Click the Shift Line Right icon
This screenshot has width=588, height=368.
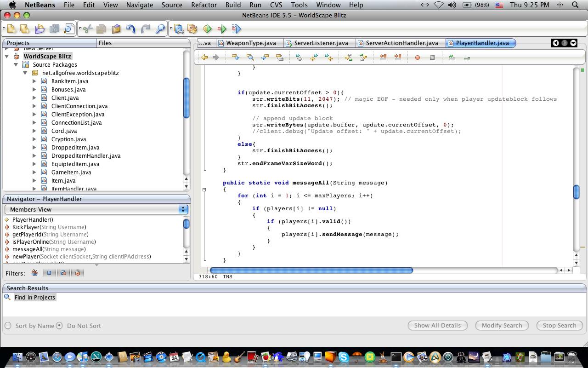(x=398, y=57)
